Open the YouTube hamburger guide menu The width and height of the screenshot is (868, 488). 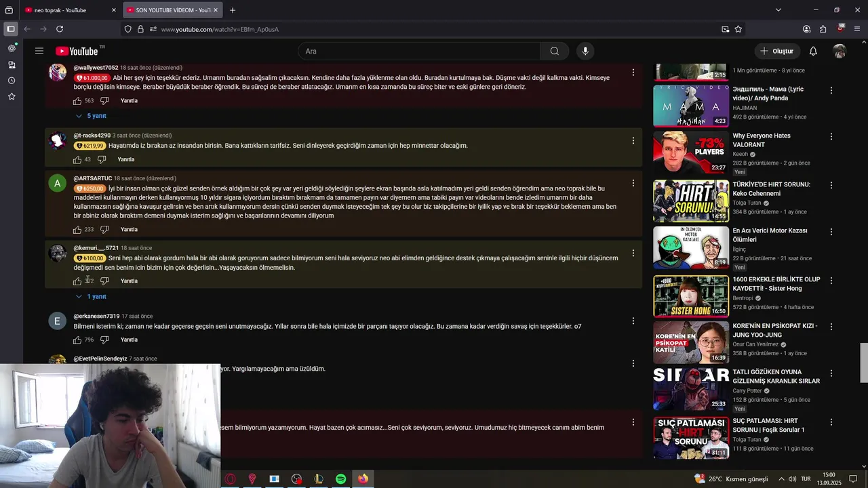coord(39,51)
